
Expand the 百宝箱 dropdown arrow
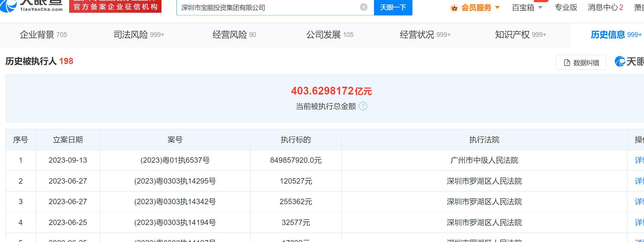pyautogui.click(x=540, y=7)
